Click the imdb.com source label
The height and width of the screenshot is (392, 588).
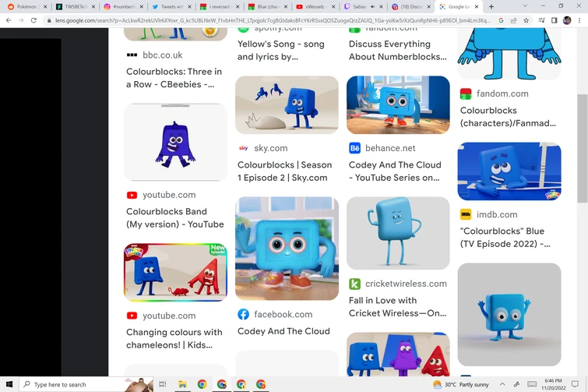497,214
